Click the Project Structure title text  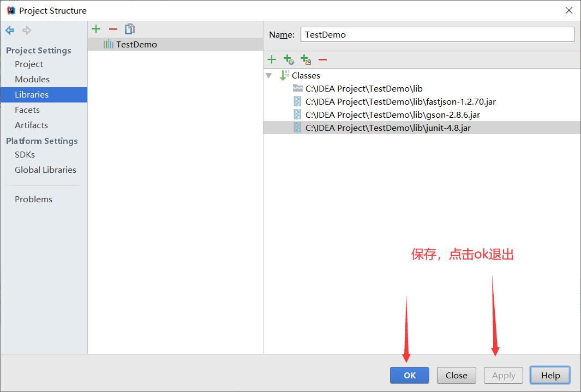(x=52, y=11)
